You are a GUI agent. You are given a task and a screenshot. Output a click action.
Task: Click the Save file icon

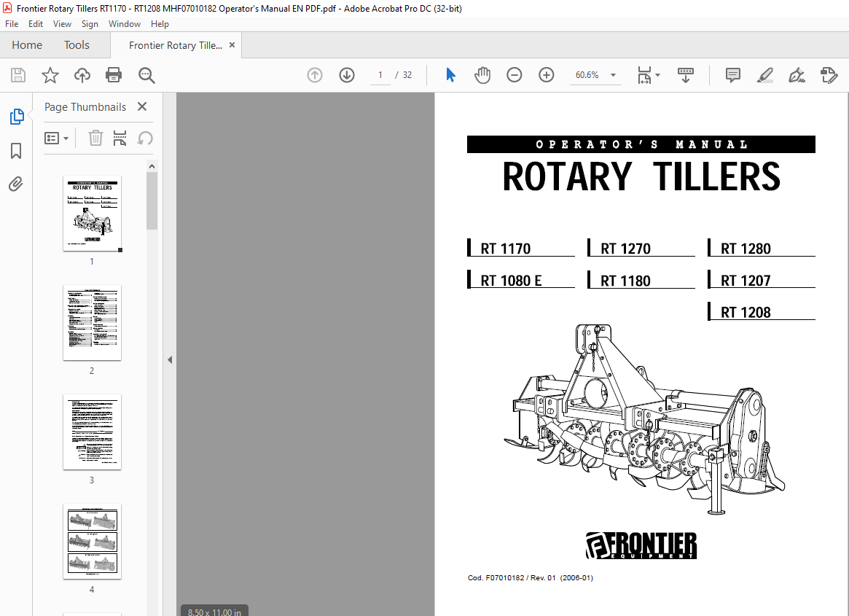point(18,75)
